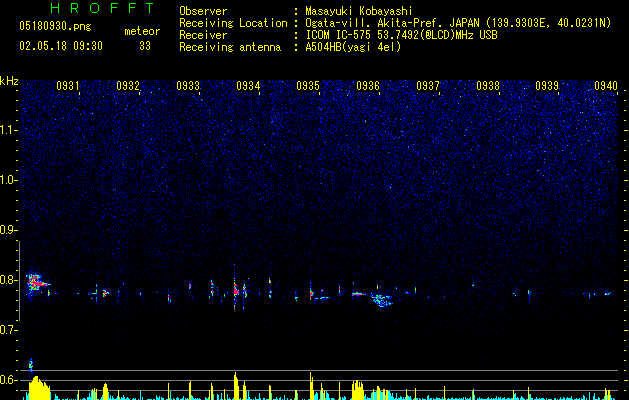629x400 pixels.
Task: Click the 0937 time marker
Action: 428,86
